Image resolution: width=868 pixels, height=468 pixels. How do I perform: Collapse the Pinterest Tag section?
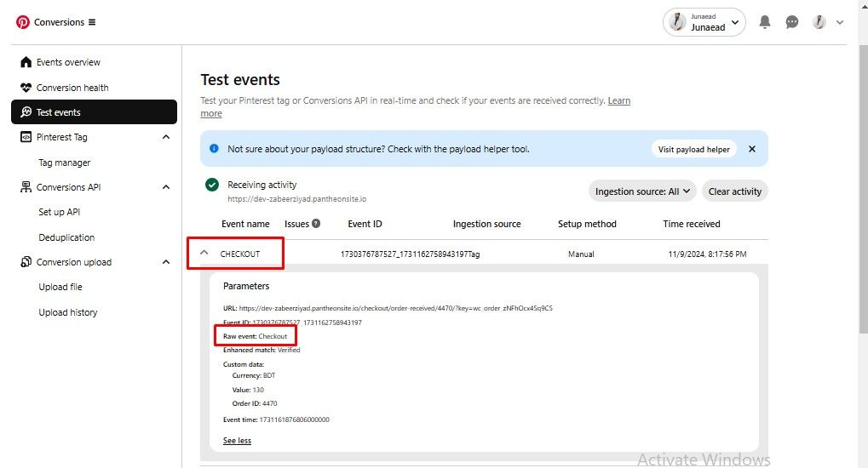click(x=165, y=137)
